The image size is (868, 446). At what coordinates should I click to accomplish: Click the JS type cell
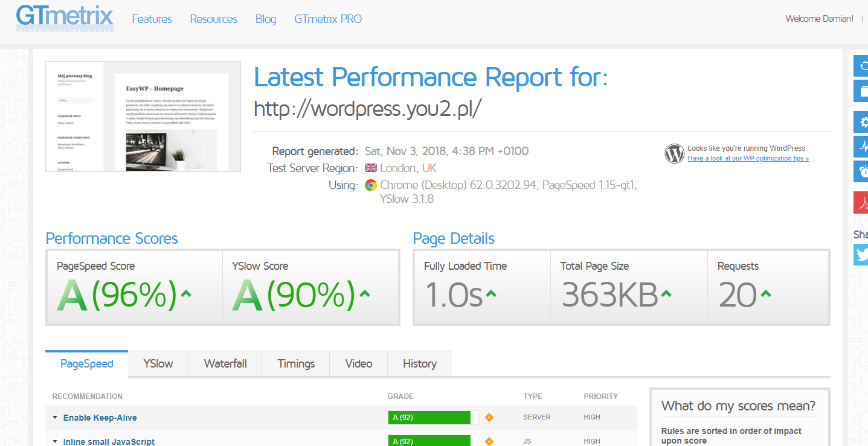click(527, 442)
